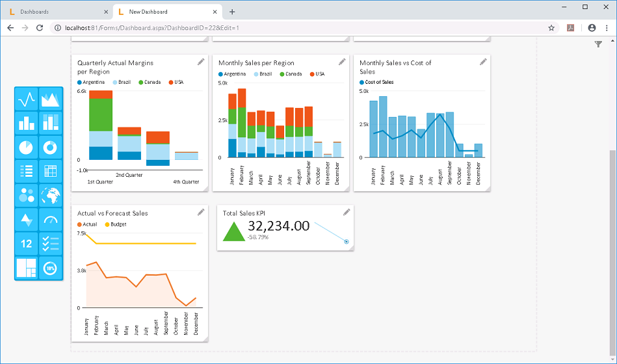Open the dashboard filter funnel icon

click(x=598, y=44)
